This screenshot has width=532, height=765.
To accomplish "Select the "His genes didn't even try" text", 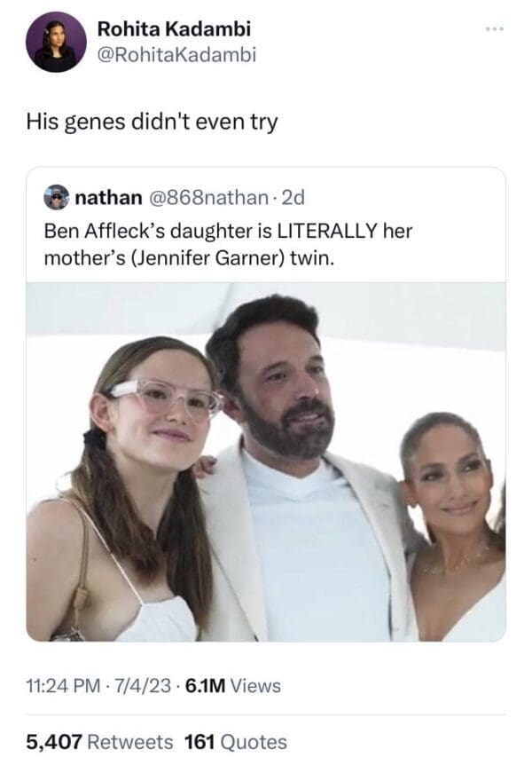I will point(151,121).
